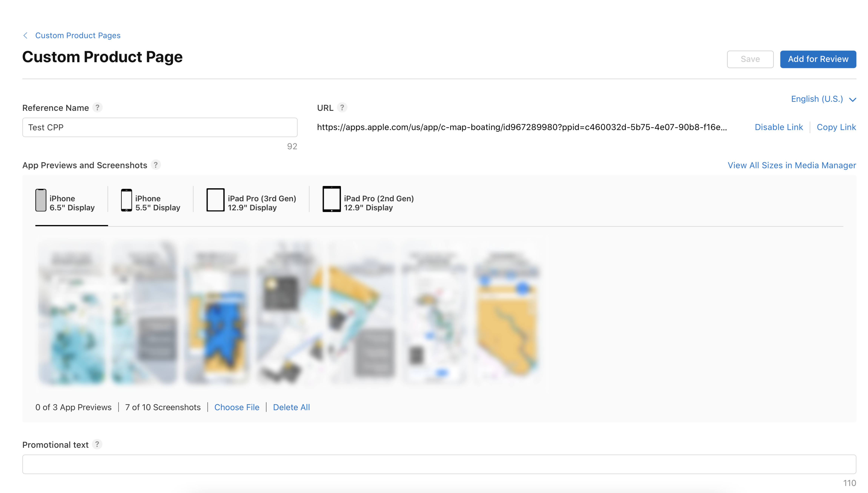
Task: Click the back chevron beside Custom Product Pages
Action: [x=25, y=36]
